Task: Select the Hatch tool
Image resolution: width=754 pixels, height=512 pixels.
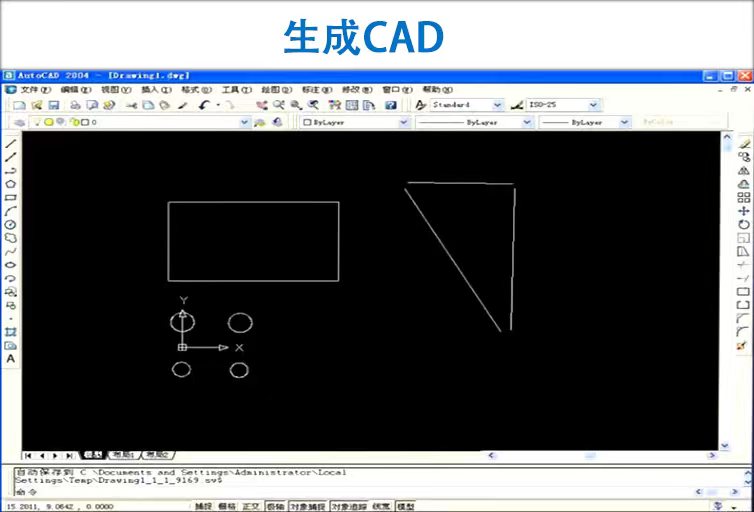Action: coord(11,332)
